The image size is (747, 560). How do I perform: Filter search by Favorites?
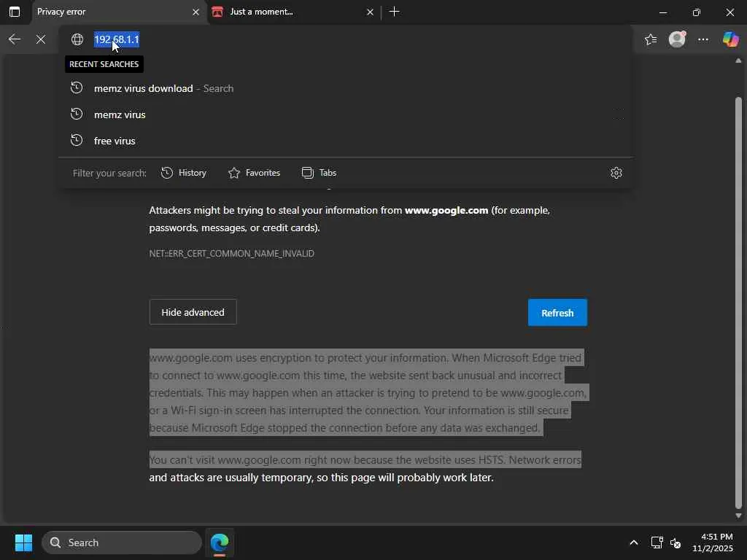255,173
